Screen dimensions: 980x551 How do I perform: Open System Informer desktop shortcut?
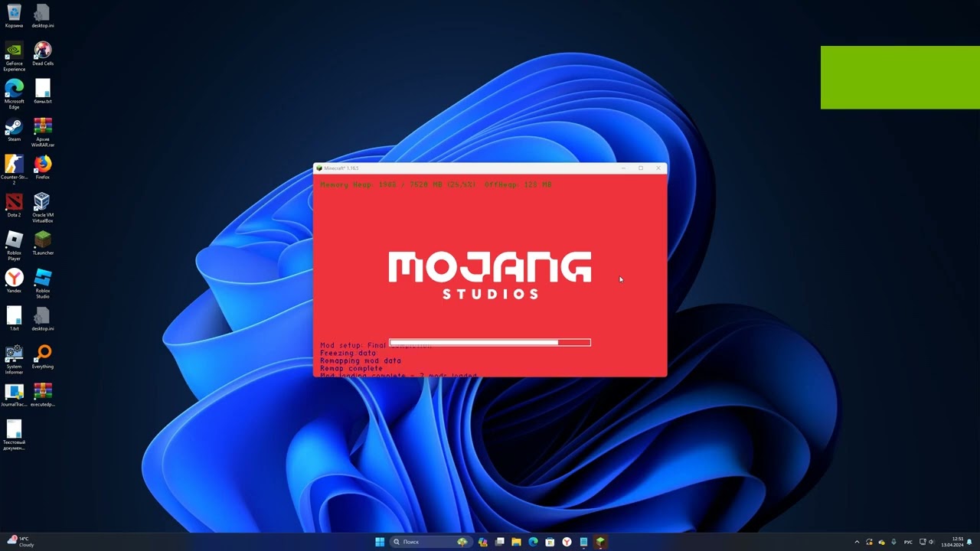click(14, 360)
